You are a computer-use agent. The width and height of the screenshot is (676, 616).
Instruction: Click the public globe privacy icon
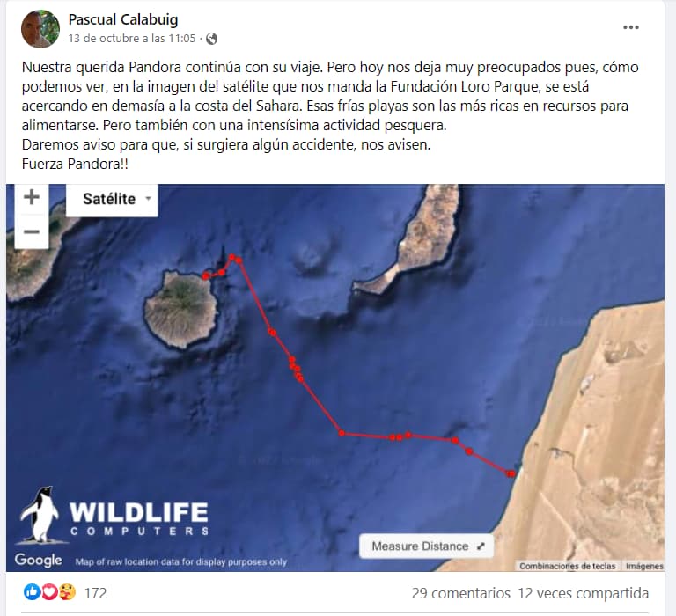tap(211, 39)
